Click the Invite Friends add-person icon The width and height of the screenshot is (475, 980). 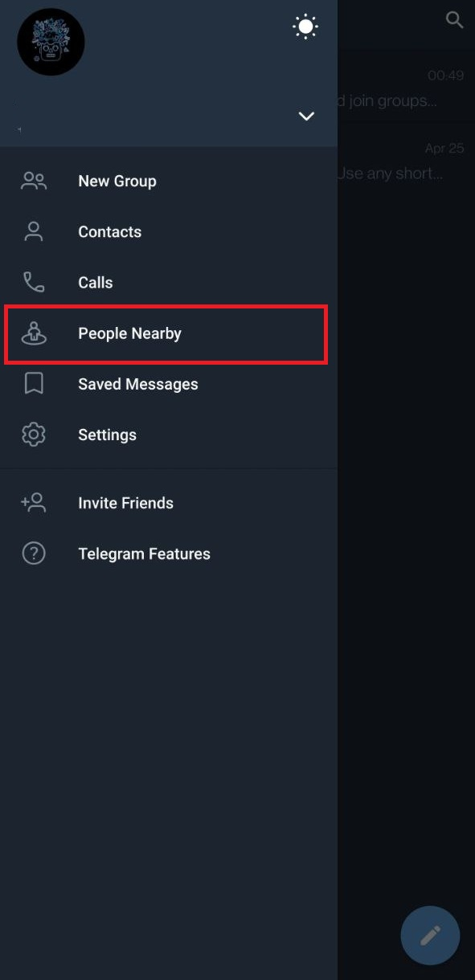(34, 503)
